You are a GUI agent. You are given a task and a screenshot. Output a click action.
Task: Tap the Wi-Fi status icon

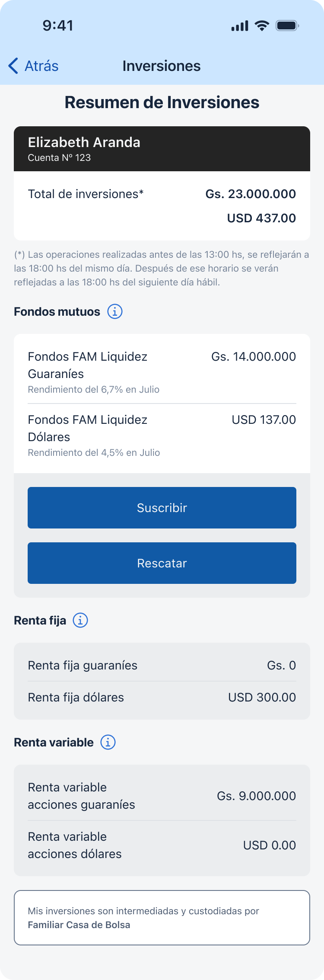[x=261, y=26]
